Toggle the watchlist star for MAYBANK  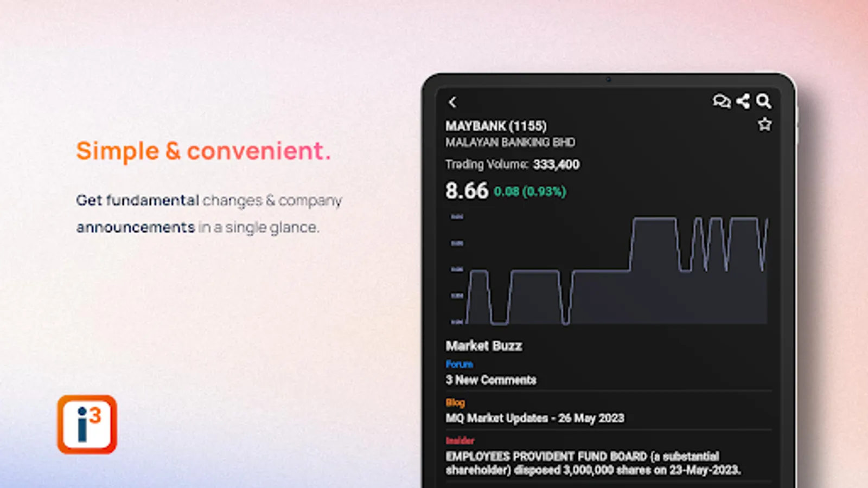pyautogui.click(x=764, y=125)
